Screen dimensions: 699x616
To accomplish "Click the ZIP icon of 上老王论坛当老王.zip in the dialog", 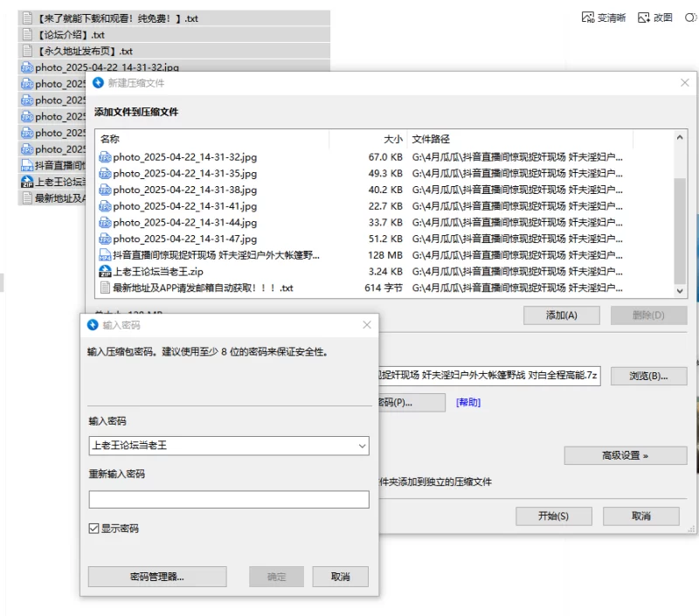I will 105,272.
